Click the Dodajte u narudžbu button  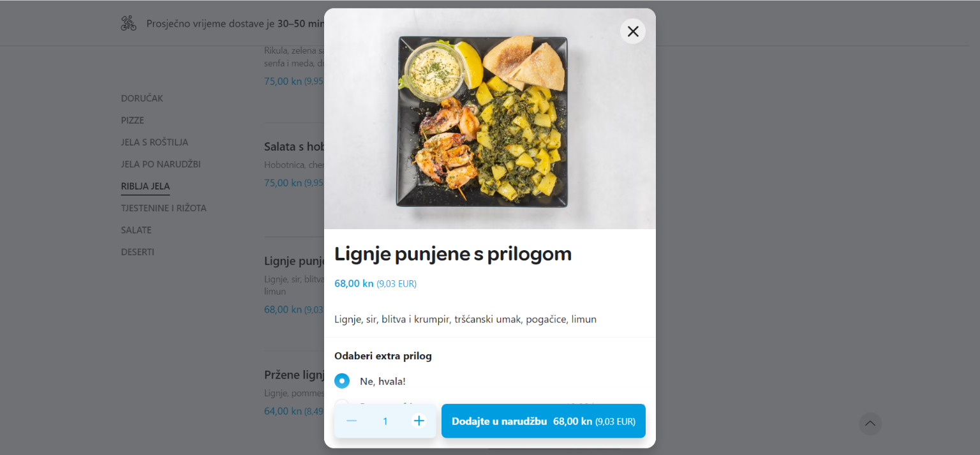[544, 421]
